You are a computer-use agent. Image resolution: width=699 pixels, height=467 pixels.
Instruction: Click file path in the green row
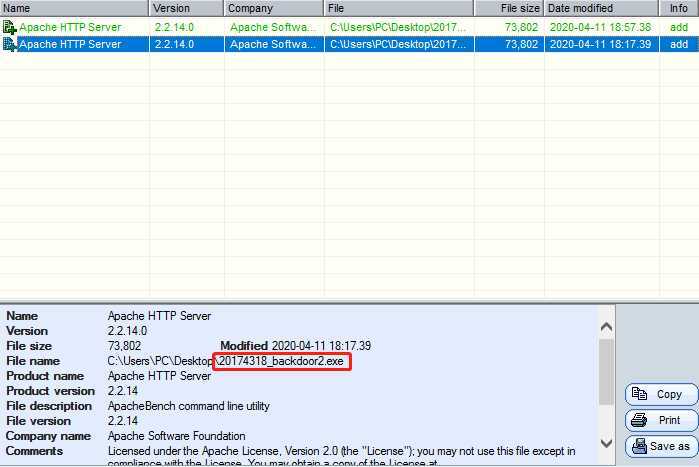[x=398, y=27]
